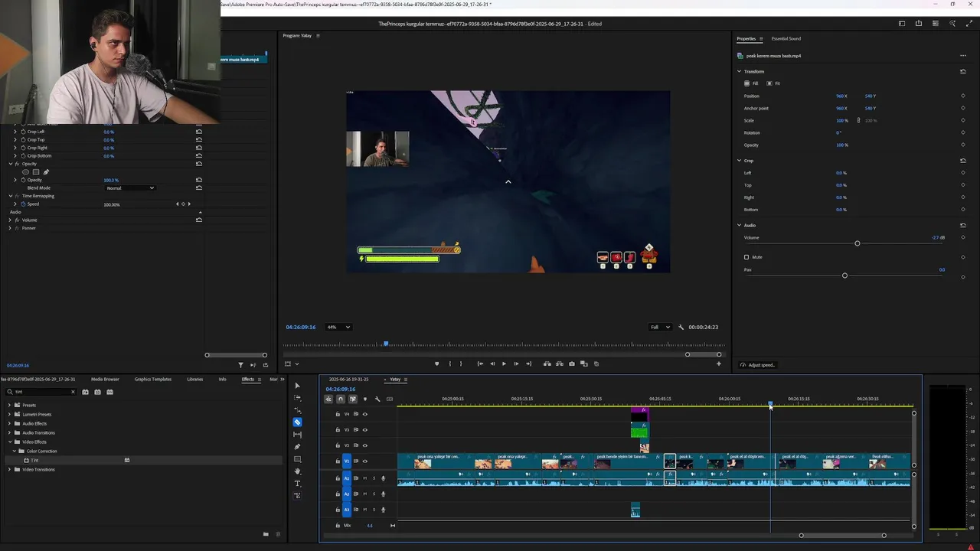
Task: Expand the Presets folder in Effects
Action: (x=9, y=405)
